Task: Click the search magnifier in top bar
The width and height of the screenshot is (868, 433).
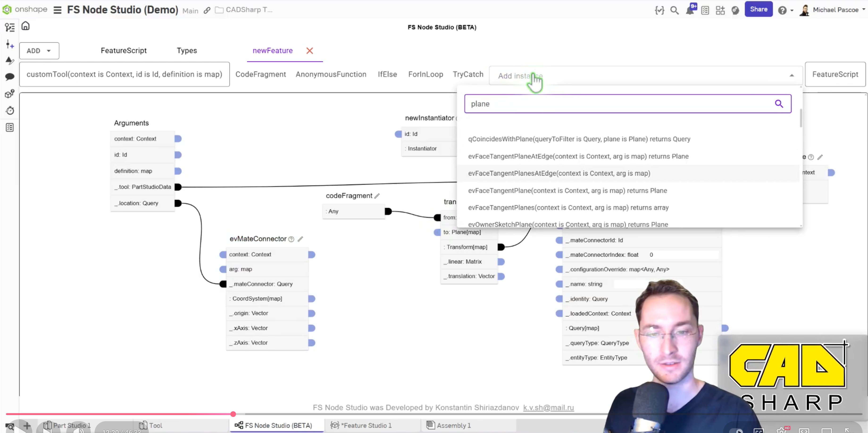Action: 674,10
